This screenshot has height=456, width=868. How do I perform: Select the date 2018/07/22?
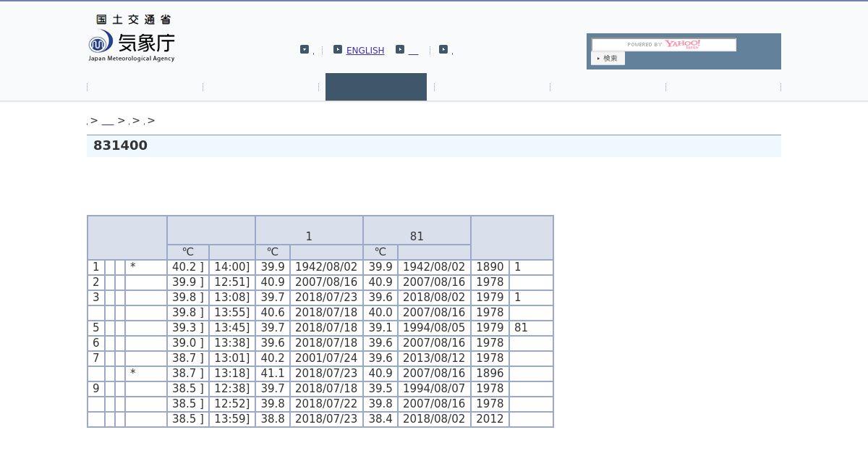(326, 404)
